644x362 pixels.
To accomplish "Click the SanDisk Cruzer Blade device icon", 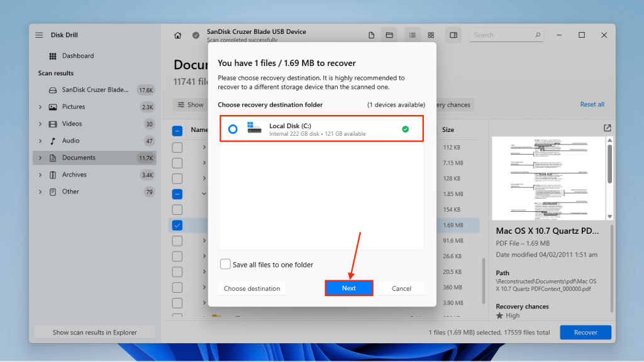I will click(x=53, y=90).
